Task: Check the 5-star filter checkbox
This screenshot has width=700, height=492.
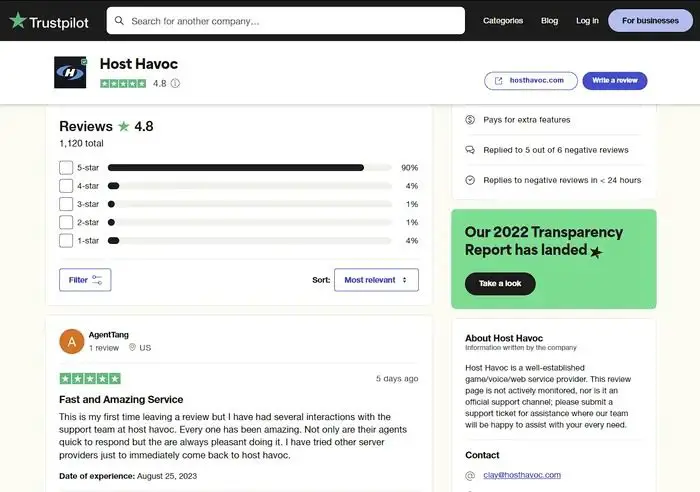Action: tap(66, 168)
